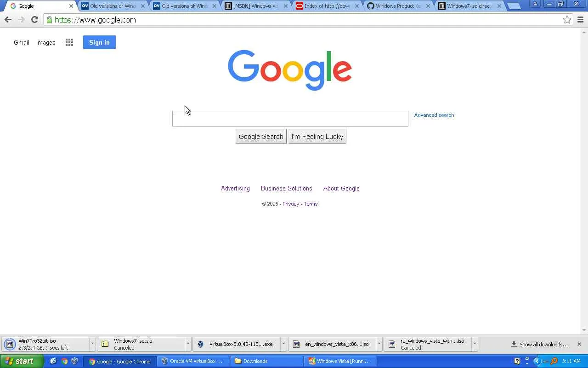
Task: Open the Privacy link
Action: click(x=291, y=204)
